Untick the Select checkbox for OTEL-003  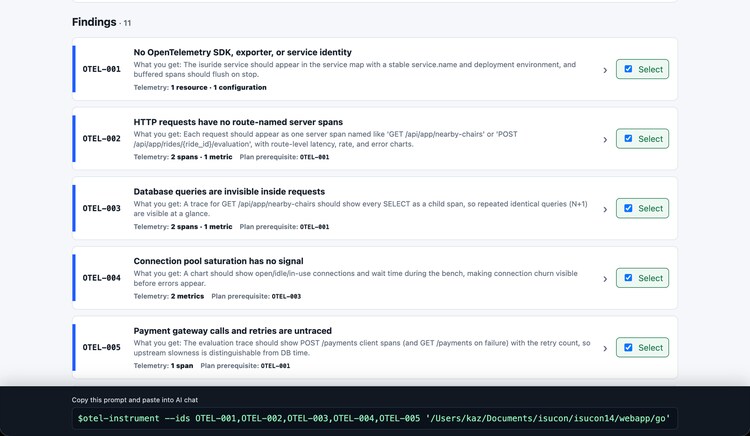point(628,208)
